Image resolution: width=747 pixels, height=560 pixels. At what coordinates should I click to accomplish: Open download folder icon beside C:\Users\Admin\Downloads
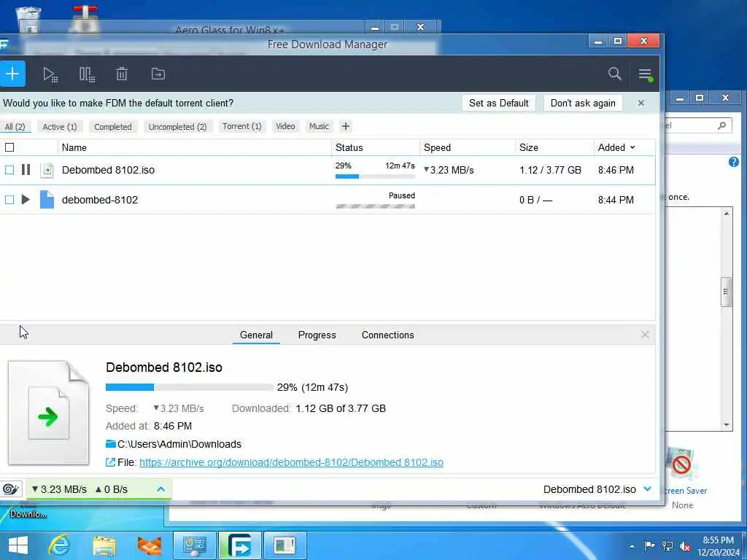point(111,444)
